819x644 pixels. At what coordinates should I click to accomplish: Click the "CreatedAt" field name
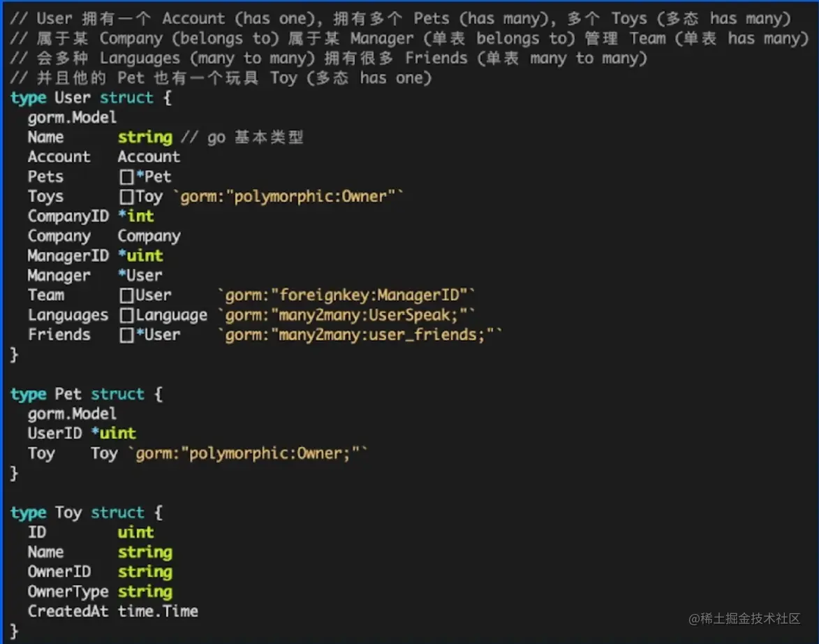68,612
